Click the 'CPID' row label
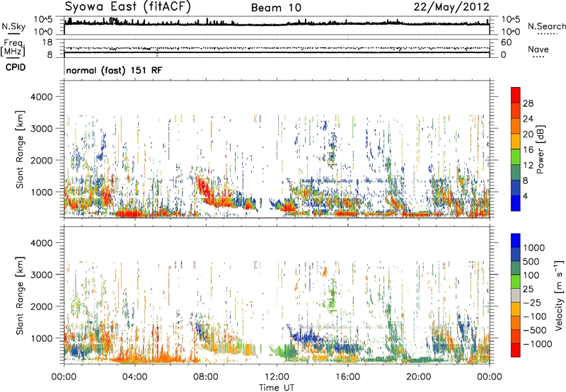 click(16, 67)
